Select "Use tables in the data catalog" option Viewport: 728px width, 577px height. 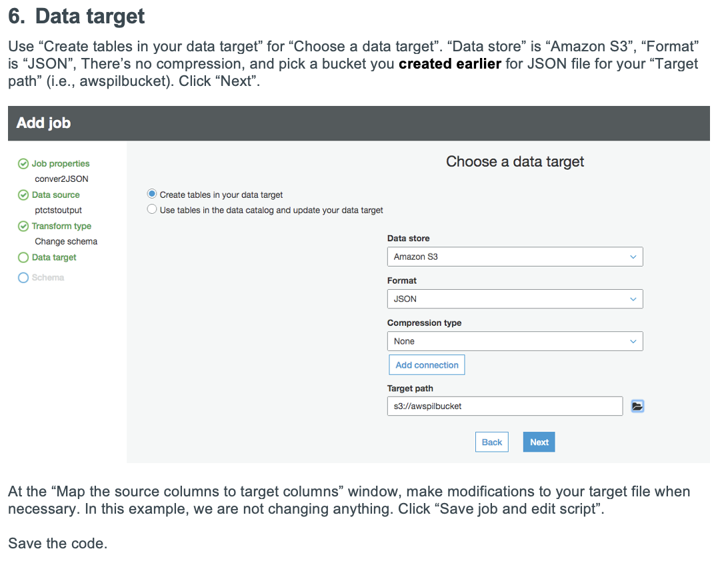[x=152, y=210]
